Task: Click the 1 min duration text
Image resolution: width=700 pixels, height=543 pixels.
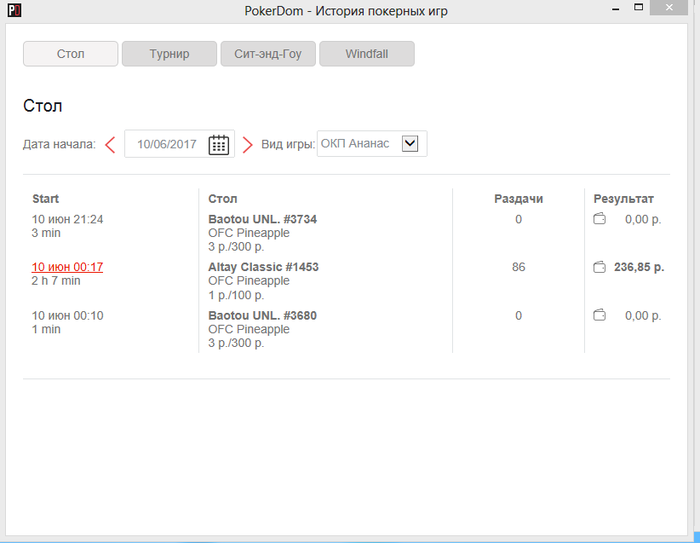Action: [x=46, y=330]
